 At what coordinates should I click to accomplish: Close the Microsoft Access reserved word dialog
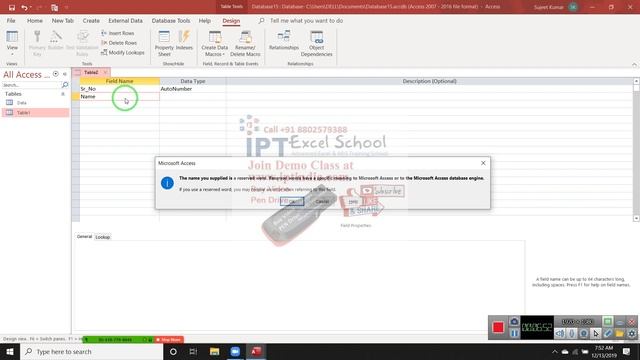tap(483, 163)
